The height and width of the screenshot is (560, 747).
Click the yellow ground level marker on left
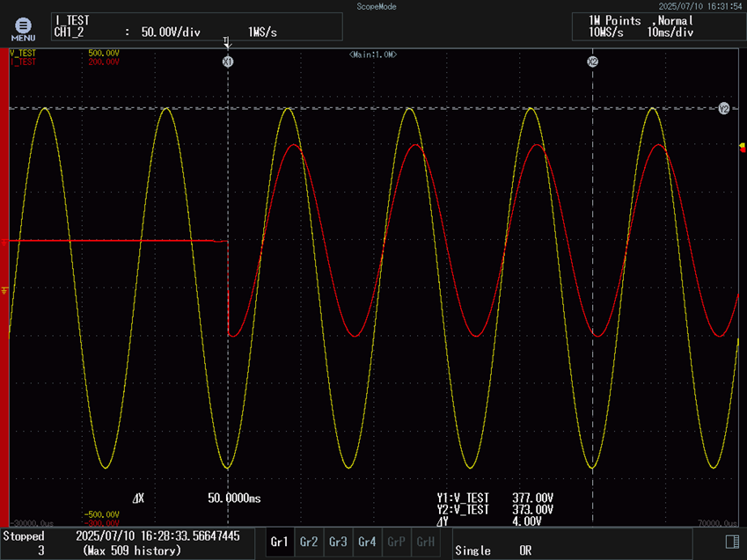(5, 289)
